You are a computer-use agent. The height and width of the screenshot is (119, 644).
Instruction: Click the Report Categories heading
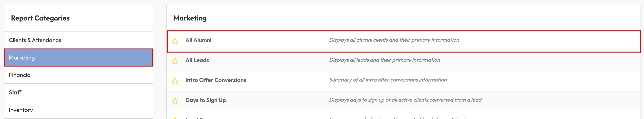click(x=40, y=18)
